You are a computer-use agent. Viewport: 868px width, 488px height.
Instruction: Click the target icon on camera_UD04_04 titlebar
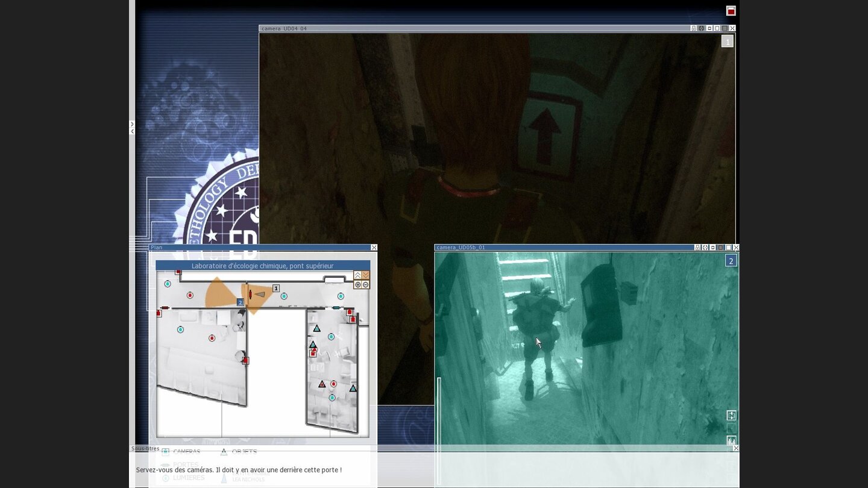tap(702, 28)
